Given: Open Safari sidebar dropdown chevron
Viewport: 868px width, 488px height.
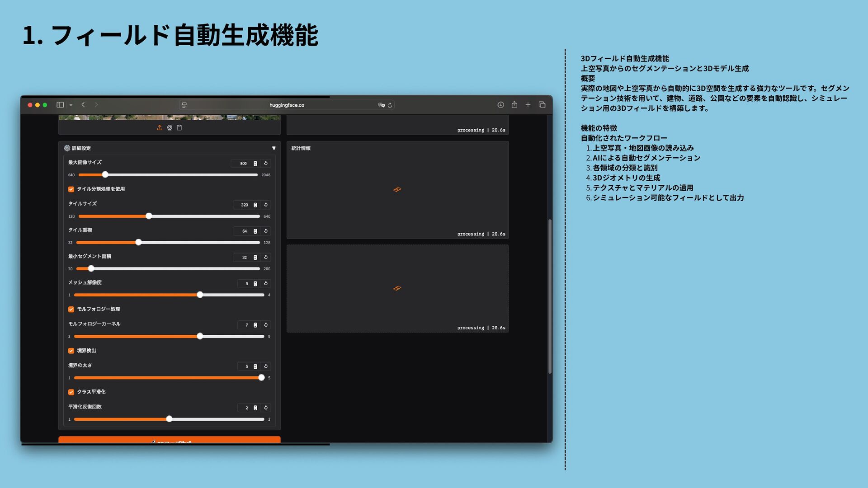Looking at the screenshot, I should [71, 105].
